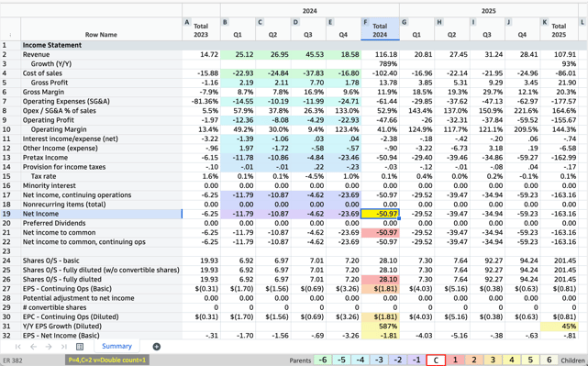
Task: Go to the next sheet arrow
Action: click(x=49, y=347)
